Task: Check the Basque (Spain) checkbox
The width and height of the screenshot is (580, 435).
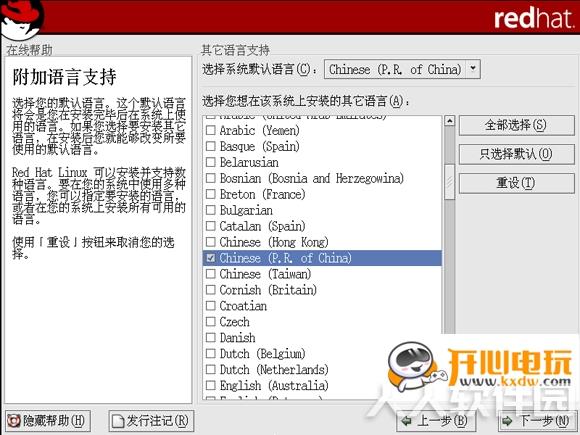Action: (x=210, y=146)
